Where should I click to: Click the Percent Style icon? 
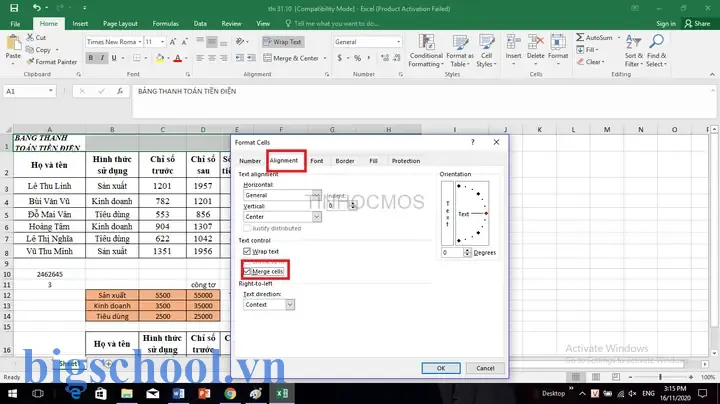(357, 58)
